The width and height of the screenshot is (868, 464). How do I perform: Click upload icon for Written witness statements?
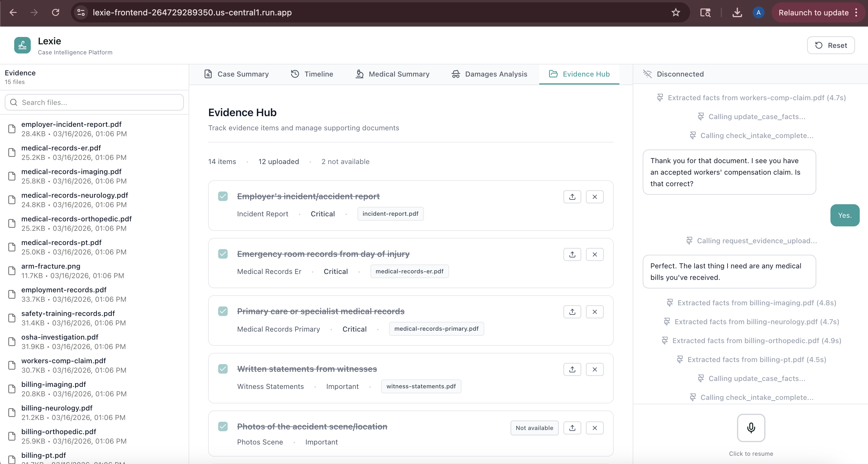click(572, 369)
